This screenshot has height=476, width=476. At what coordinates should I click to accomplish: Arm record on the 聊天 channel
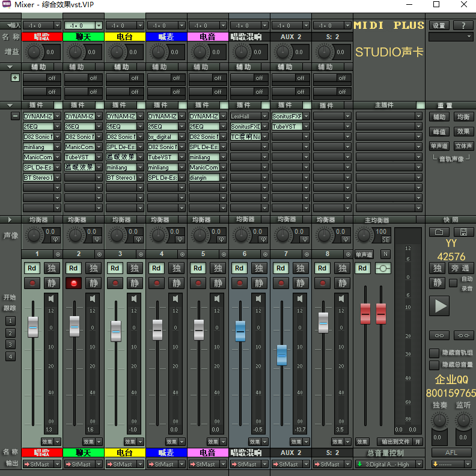point(74,283)
